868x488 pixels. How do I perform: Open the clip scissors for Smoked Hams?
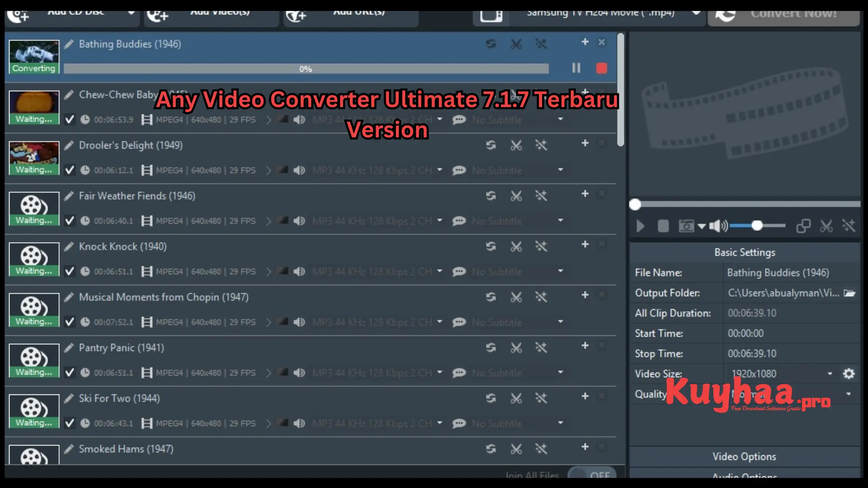coord(516,449)
